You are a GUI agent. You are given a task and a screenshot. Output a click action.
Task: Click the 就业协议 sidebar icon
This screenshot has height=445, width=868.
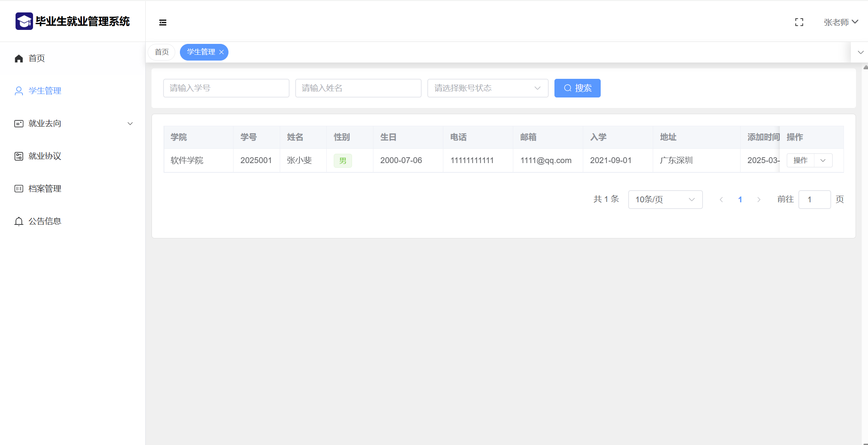(x=19, y=156)
